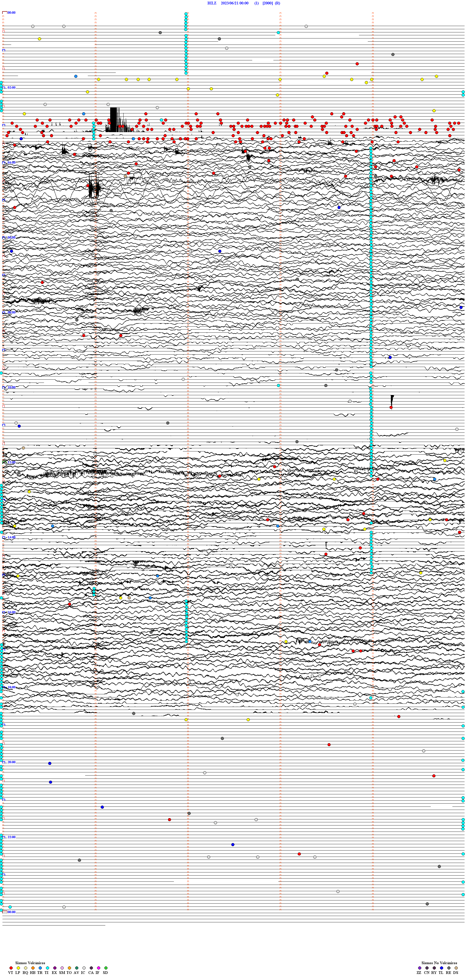Click the (1) label in header

(257, 3)
